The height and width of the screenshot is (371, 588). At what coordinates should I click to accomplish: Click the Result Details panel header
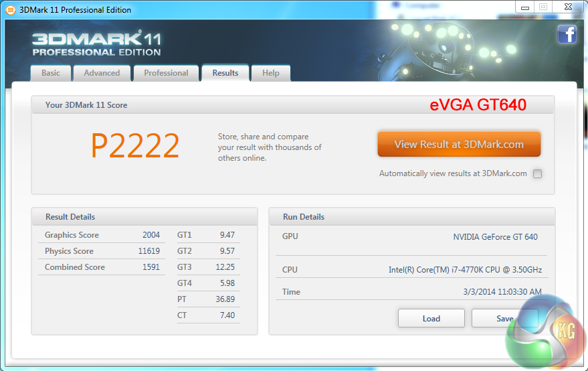(144, 217)
